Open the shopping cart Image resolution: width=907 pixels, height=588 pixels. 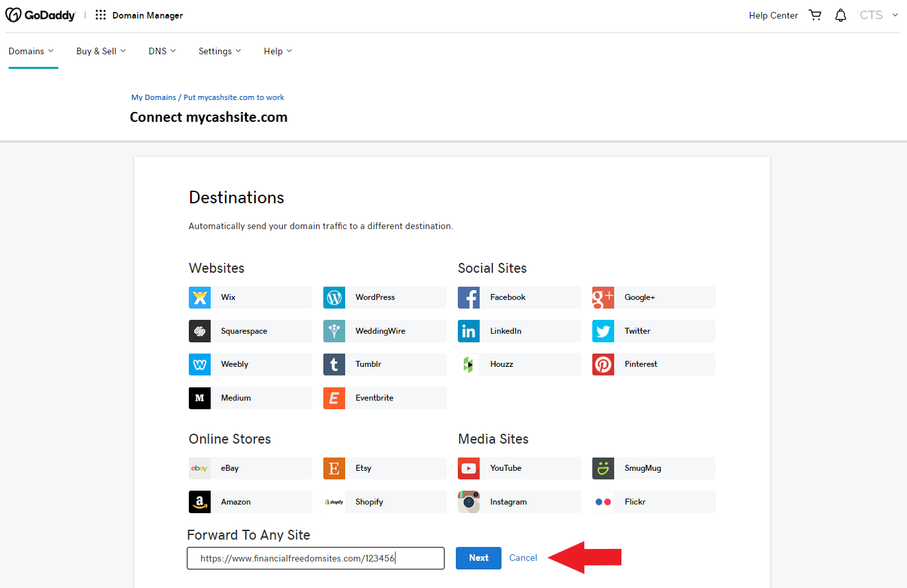click(x=815, y=15)
